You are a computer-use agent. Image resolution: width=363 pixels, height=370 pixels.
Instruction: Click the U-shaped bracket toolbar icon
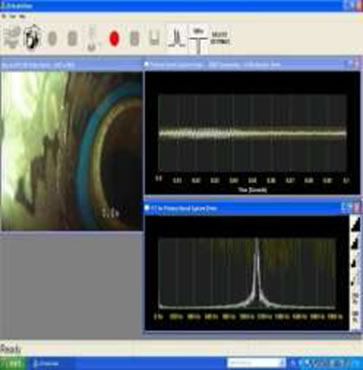click(x=154, y=38)
